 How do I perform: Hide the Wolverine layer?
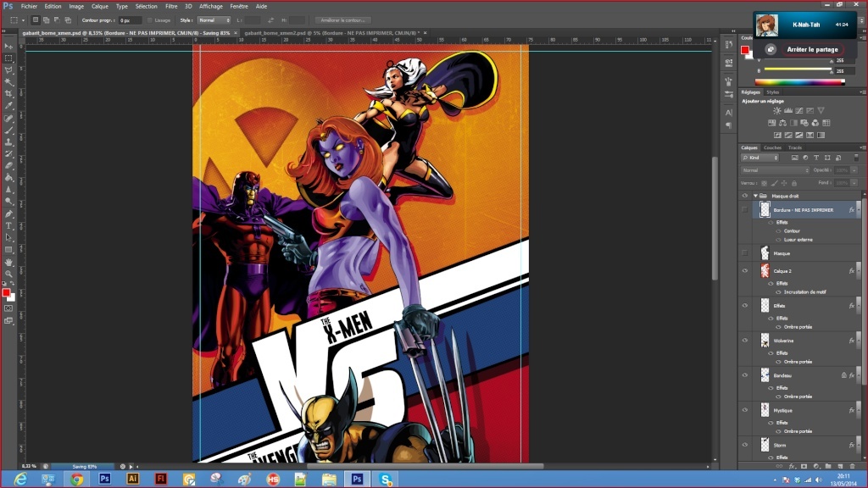point(744,341)
